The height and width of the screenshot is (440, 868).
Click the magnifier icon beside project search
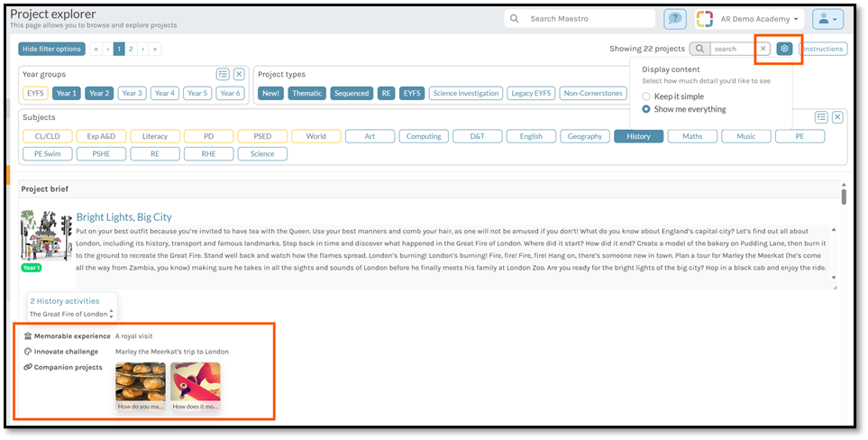pos(699,49)
